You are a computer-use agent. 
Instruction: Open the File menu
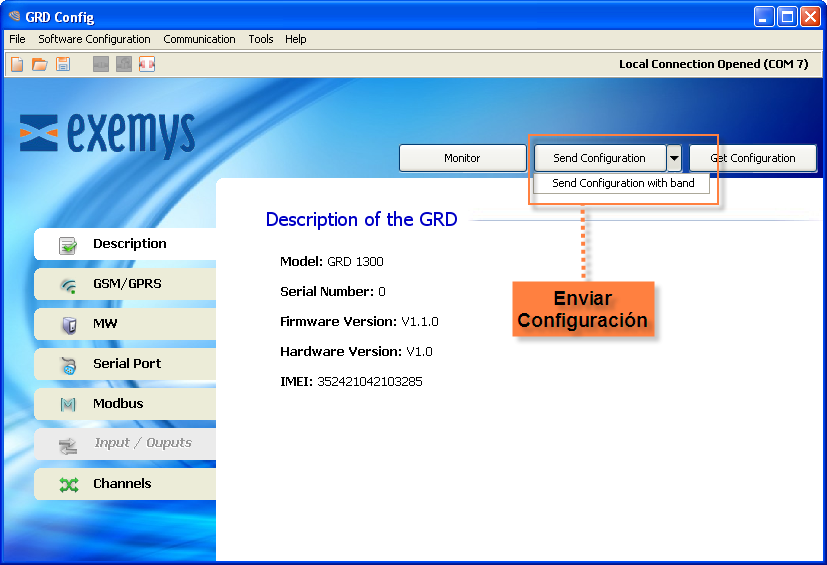point(17,39)
